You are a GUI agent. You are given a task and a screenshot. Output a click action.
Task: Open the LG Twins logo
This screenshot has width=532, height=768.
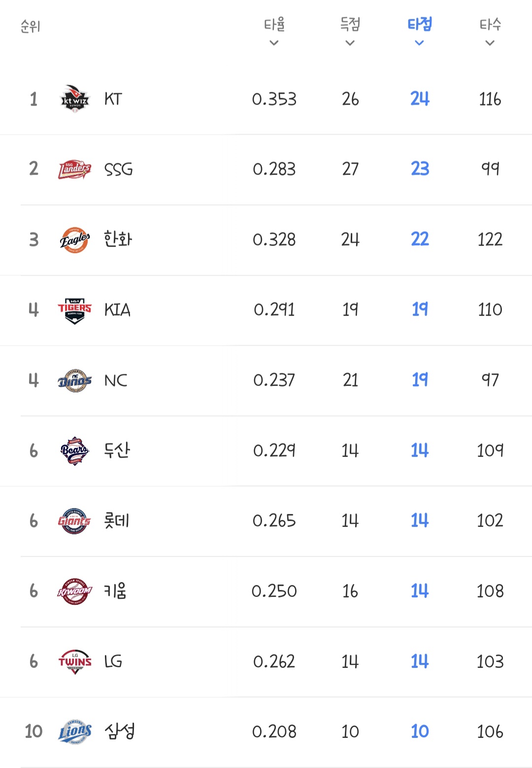(x=75, y=662)
